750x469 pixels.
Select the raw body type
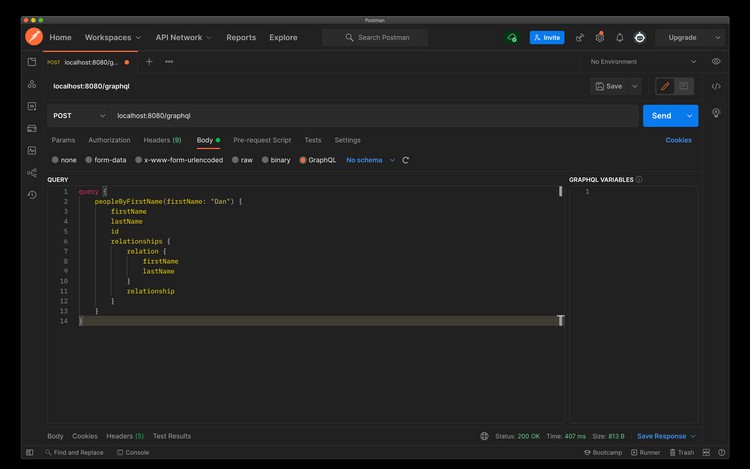point(242,160)
